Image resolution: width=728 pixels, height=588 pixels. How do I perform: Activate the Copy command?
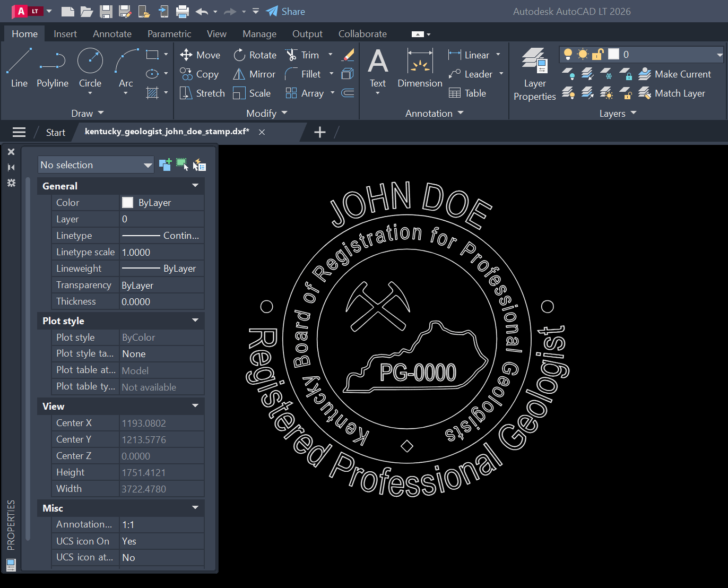pos(200,74)
